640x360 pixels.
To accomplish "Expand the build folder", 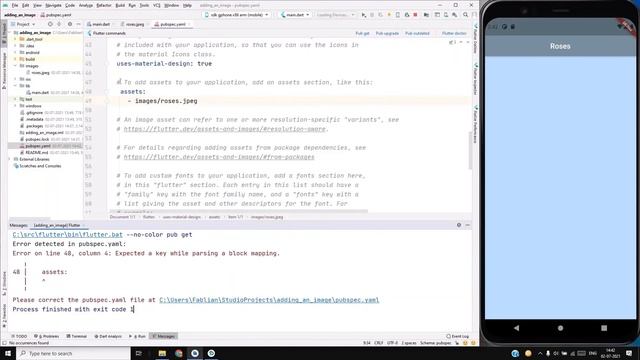I will (16, 59).
